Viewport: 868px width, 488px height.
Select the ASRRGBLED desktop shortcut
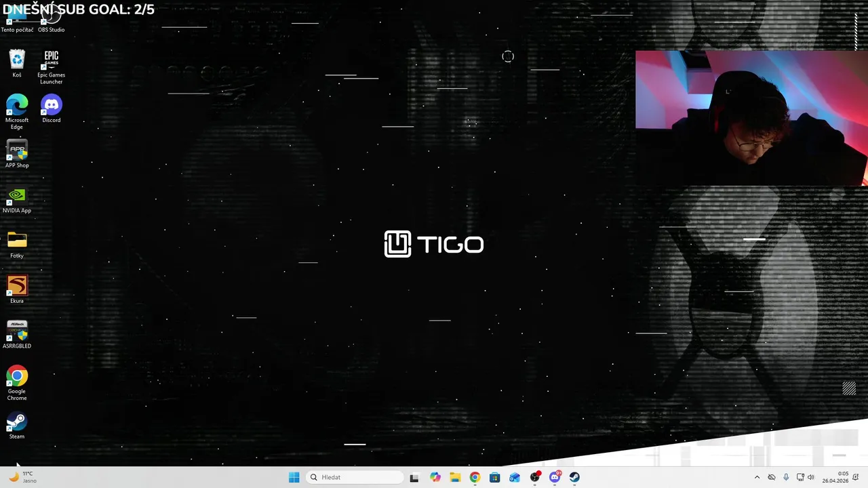(x=17, y=335)
